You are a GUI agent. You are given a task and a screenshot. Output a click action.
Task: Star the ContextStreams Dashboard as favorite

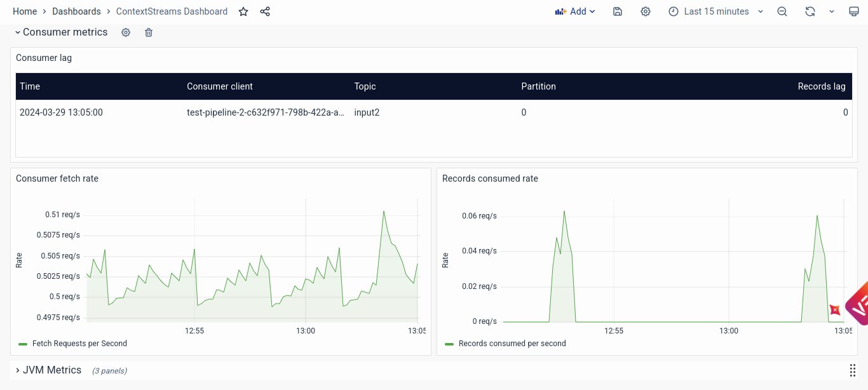click(243, 11)
